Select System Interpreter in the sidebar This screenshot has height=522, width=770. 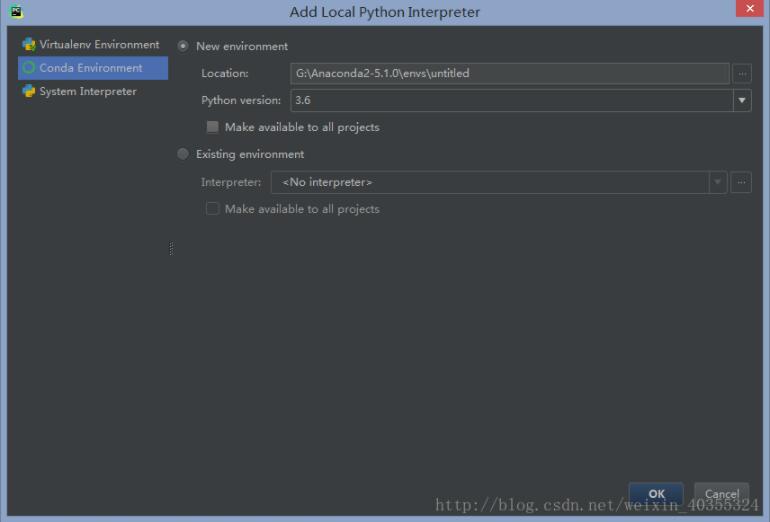(93, 91)
